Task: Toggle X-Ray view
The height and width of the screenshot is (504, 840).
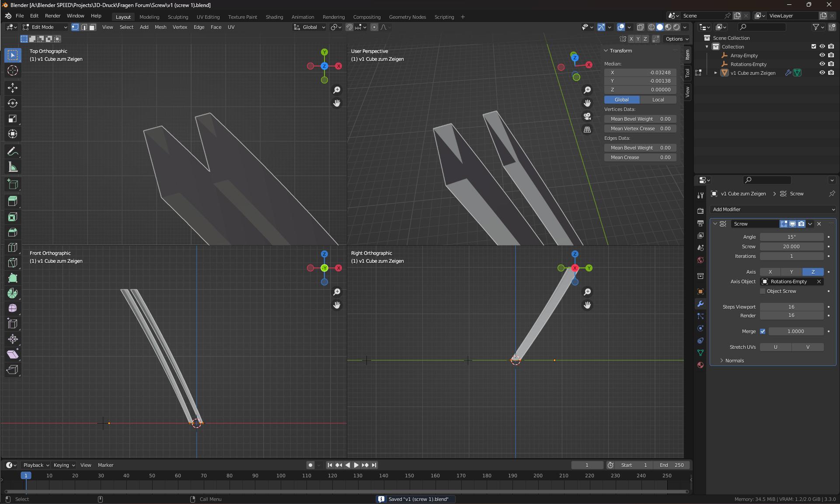Action: (x=641, y=27)
